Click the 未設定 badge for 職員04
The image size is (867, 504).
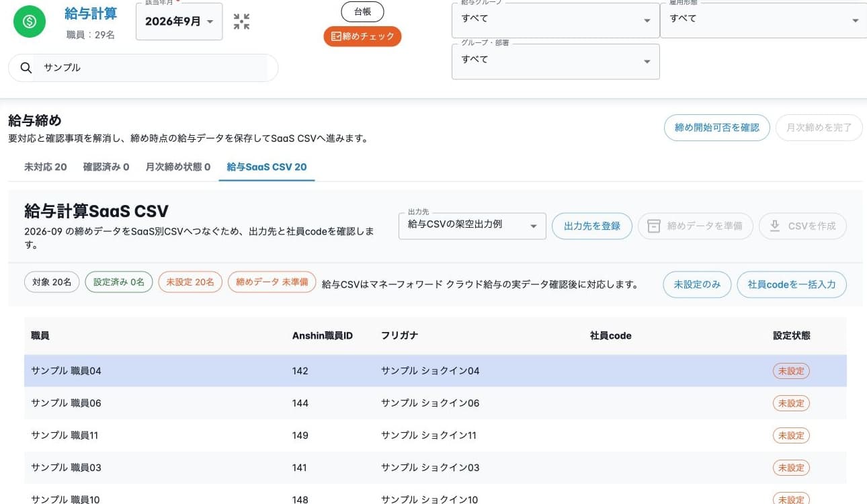point(791,371)
